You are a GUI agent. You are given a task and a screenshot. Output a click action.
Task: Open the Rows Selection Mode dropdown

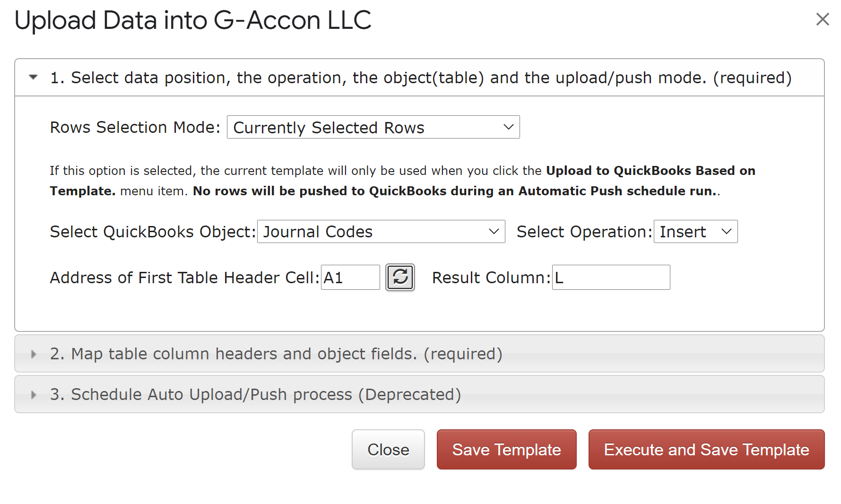click(373, 127)
